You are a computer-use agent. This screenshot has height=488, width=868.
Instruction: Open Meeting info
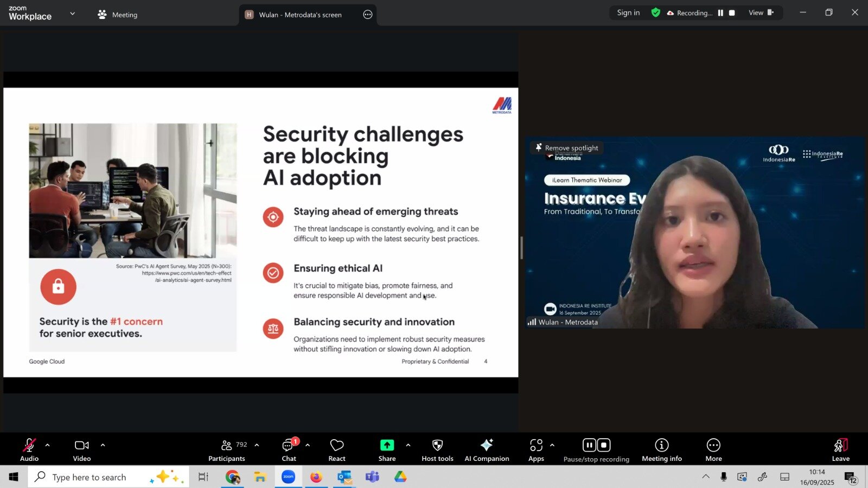(661, 450)
